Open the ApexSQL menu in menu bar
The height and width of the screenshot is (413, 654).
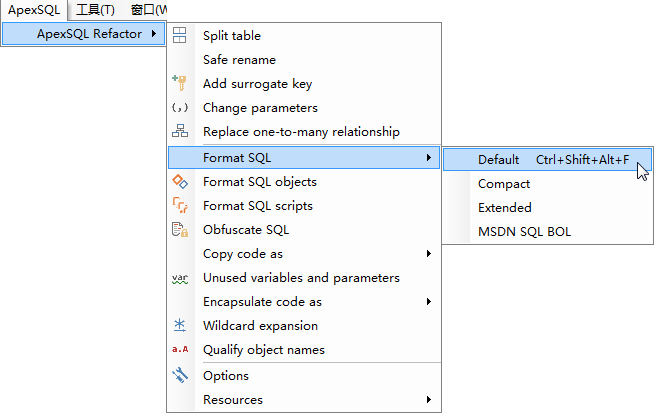click(34, 10)
